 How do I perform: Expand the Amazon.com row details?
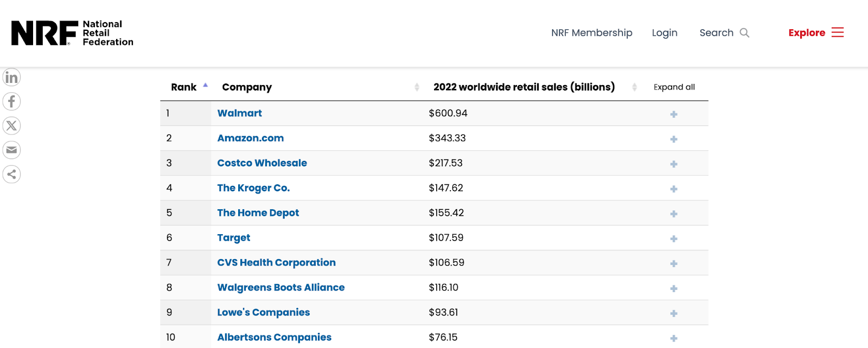[674, 139]
